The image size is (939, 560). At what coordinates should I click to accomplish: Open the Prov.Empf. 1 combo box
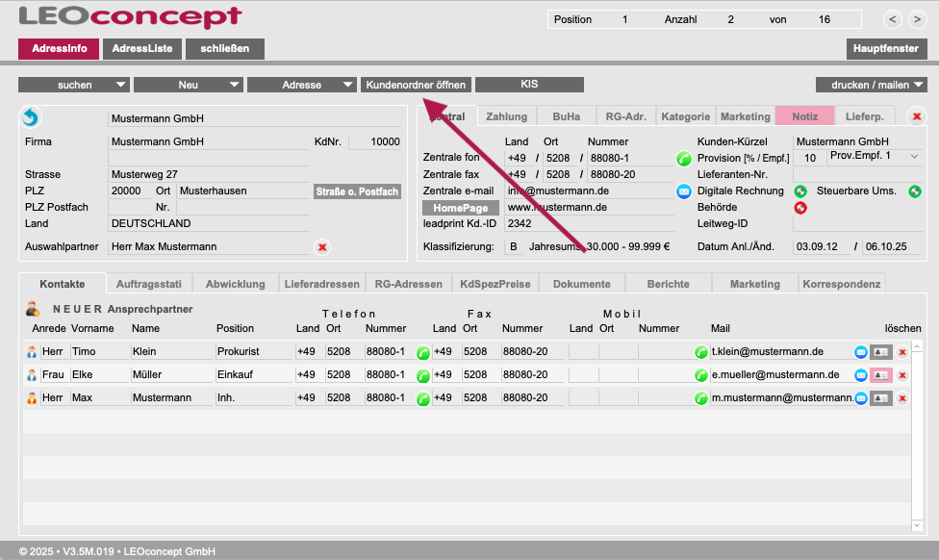(x=874, y=156)
